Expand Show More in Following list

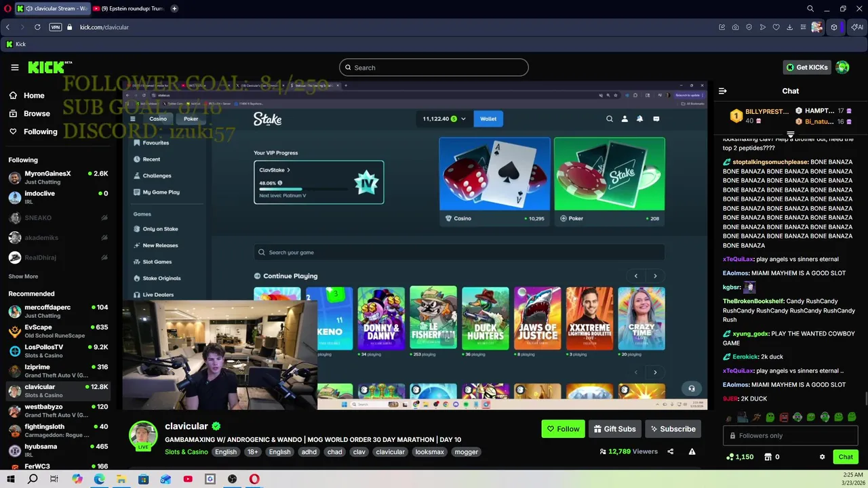pos(23,277)
